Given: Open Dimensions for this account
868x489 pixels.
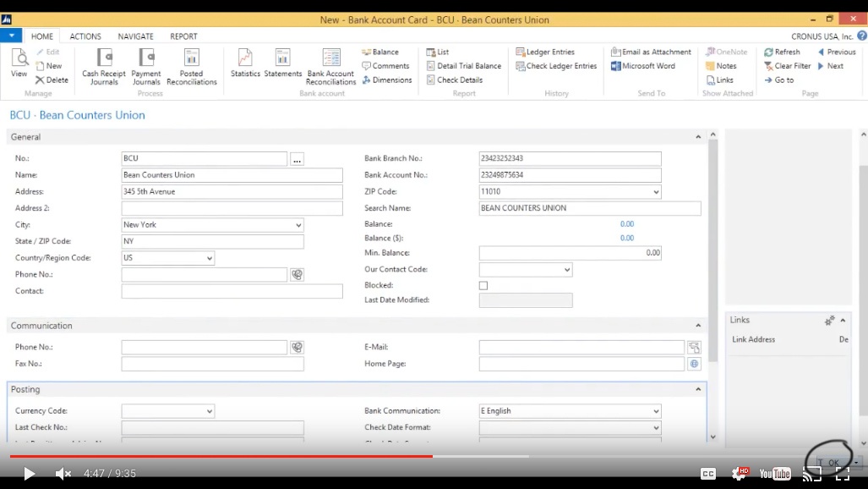Looking at the screenshot, I should (x=387, y=80).
